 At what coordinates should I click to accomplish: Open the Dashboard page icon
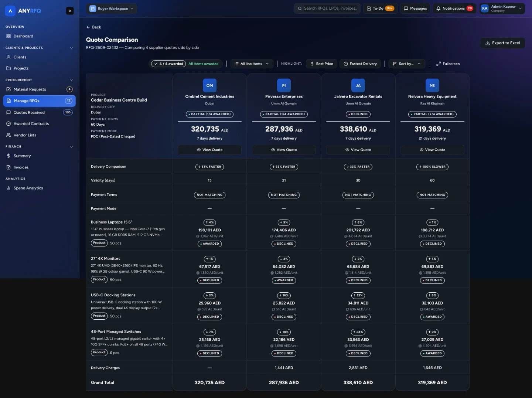click(8, 36)
